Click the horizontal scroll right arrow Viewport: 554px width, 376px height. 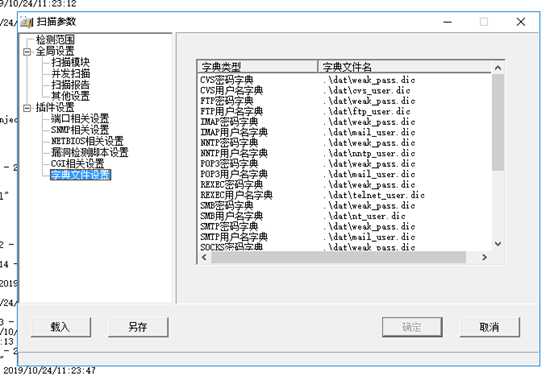[x=484, y=258]
